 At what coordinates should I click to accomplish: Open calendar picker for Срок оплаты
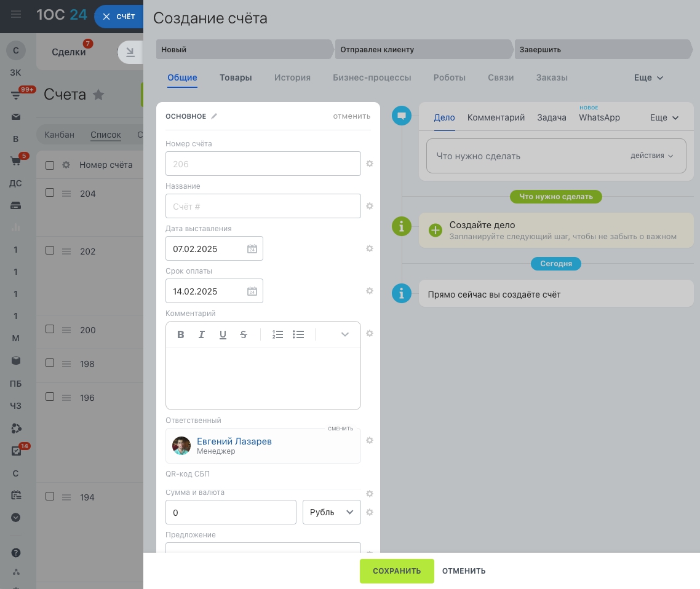point(252,291)
